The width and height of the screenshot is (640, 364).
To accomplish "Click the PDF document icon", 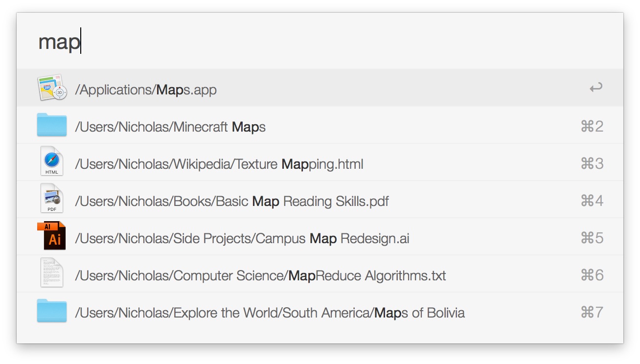I will [x=52, y=199].
